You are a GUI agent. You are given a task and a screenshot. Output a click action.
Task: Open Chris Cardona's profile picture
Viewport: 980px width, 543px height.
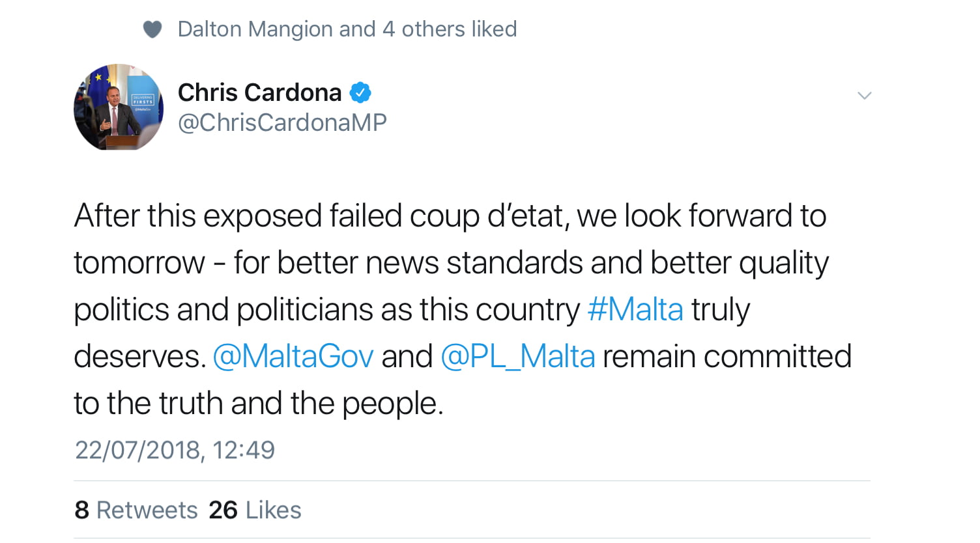pyautogui.click(x=119, y=107)
